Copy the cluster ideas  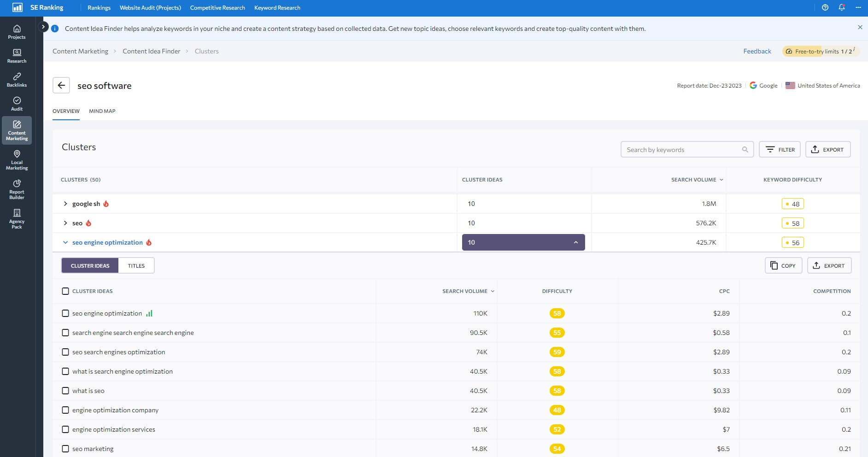pos(783,265)
